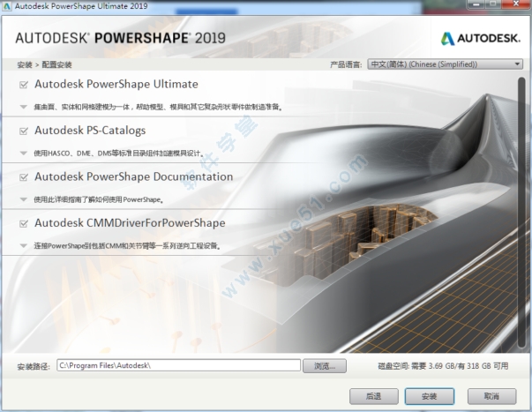This screenshot has height=412, width=532.
Task: Click the Autodesk title bar app icon
Action: 7,6
